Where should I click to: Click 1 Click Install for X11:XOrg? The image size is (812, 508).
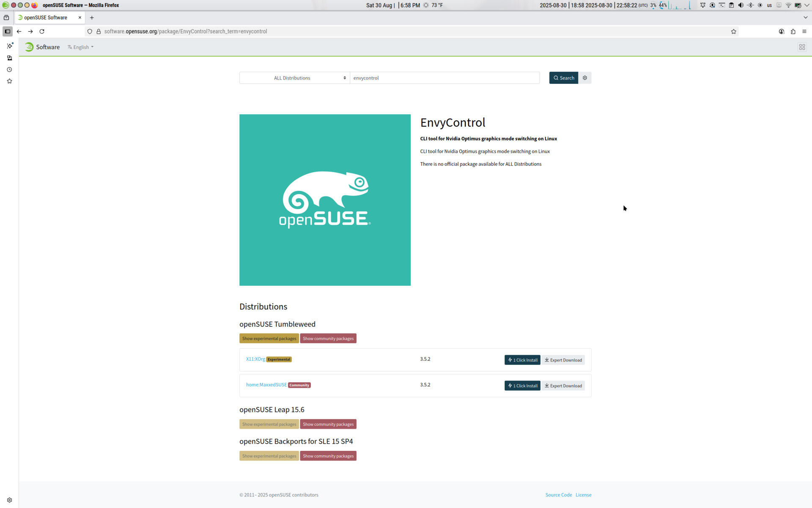[522, 360]
